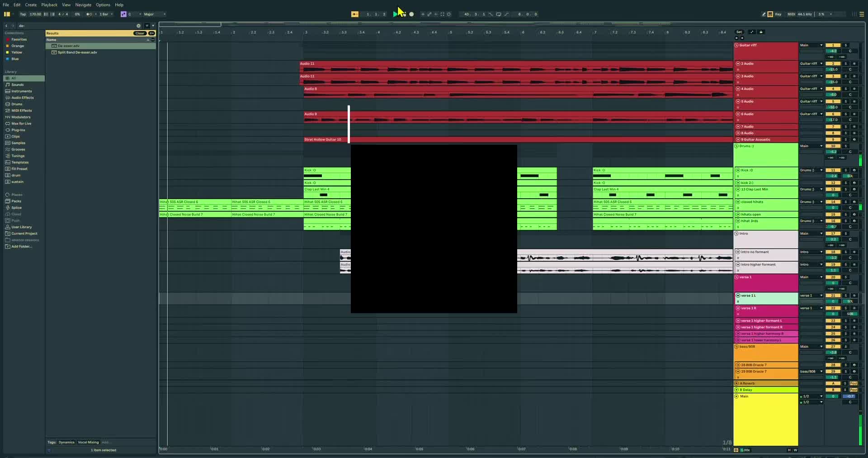Unfold the 7 Audio track
Viewport: 868px width, 458px height.
point(738,127)
